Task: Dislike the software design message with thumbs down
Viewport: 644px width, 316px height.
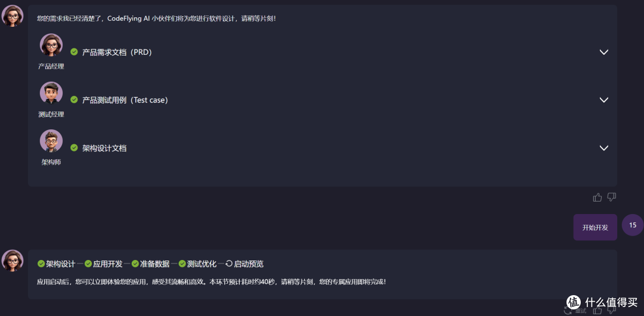Action: point(612,198)
